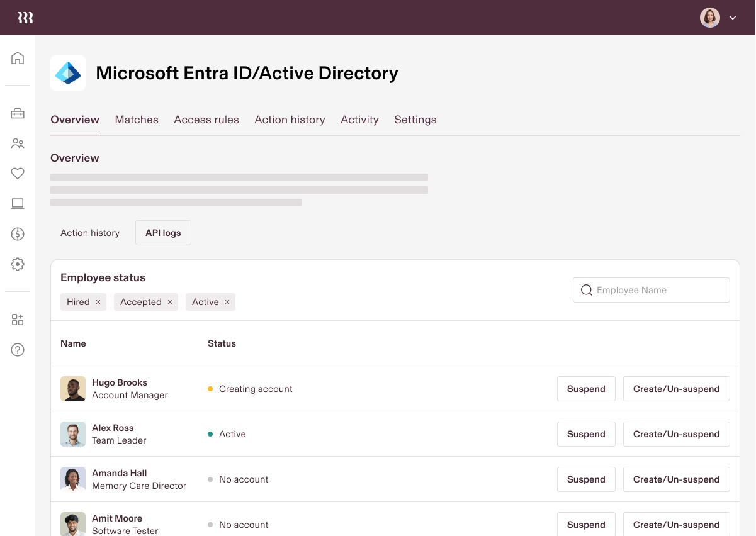Viewport: 756px width, 536px height.
Task: Click the Hugo Brooks name text
Action: [120, 382]
